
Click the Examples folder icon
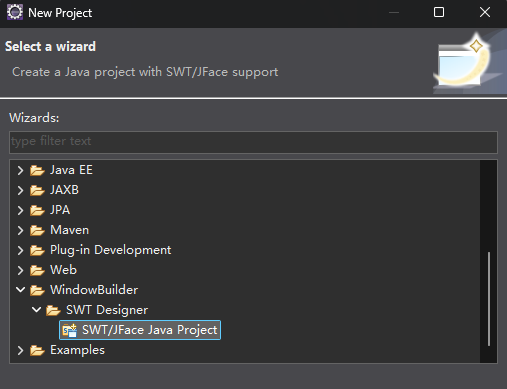point(37,350)
